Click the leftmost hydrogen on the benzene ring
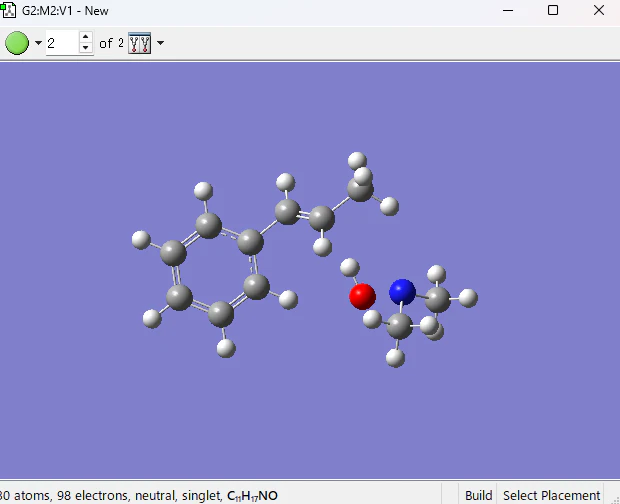Screen dimensions: 620x504 141,240
